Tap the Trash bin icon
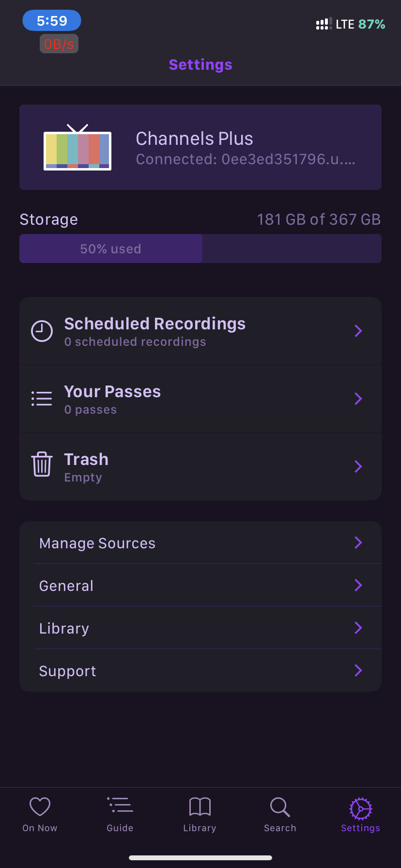The image size is (401, 868). click(42, 465)
